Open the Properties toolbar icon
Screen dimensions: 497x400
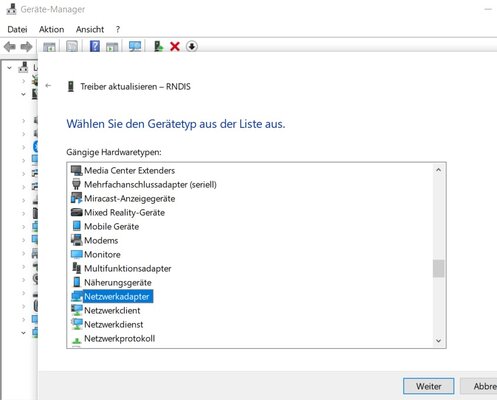[72, 47]
